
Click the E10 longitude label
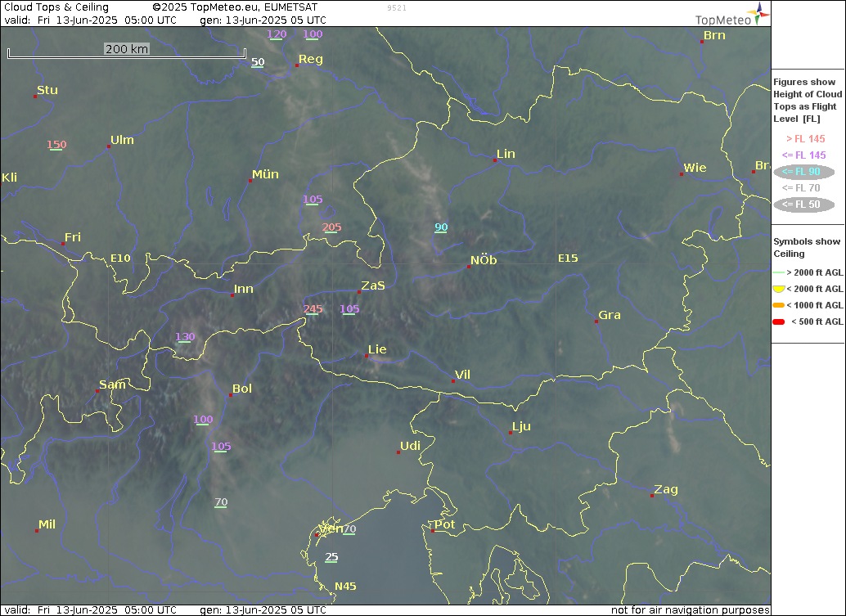120,259
